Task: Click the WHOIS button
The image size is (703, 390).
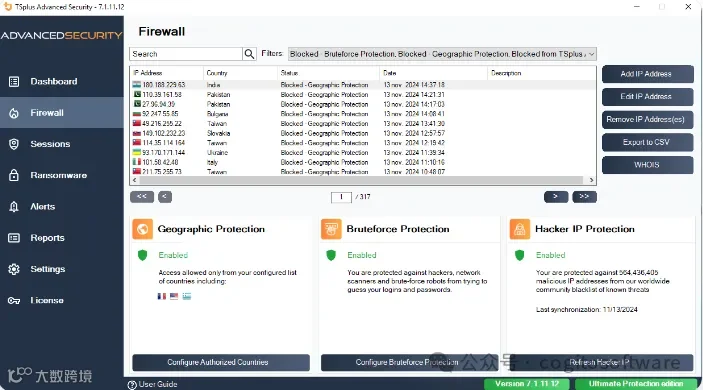Action: pyautogui.click(x=647, y=165)
